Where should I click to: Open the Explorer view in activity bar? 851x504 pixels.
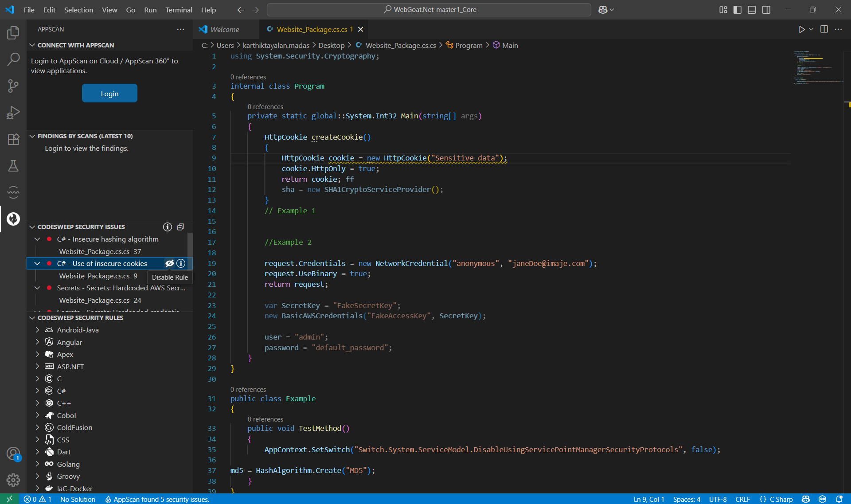click(x=13, y=32)
